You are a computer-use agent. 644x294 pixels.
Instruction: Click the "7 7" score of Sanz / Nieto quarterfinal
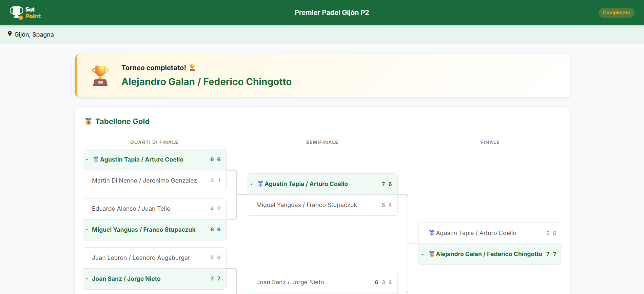tap(215, 279)
